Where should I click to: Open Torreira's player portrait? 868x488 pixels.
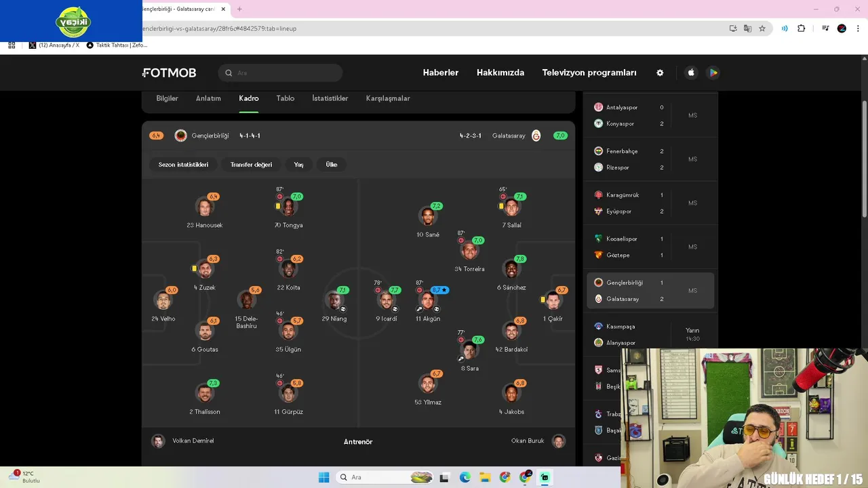(x=469, y=251)
